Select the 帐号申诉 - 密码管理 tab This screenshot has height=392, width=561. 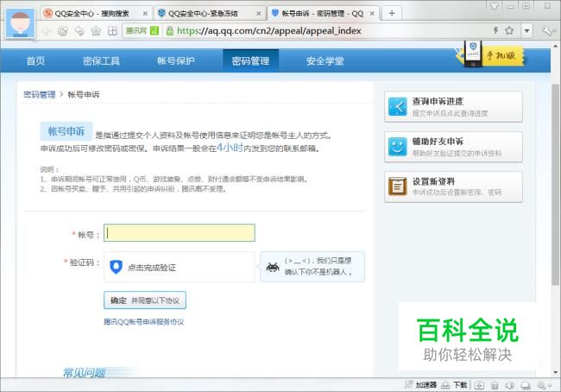click(323, 14)
